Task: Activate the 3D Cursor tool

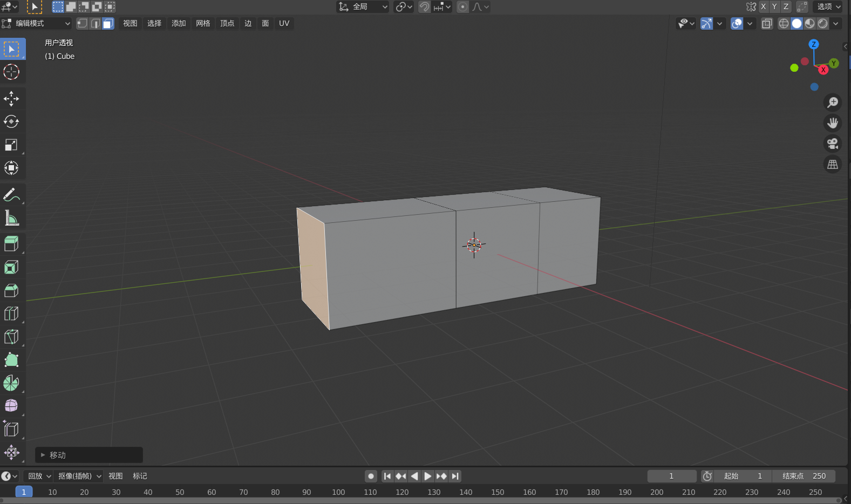Action: click(12, 72)
